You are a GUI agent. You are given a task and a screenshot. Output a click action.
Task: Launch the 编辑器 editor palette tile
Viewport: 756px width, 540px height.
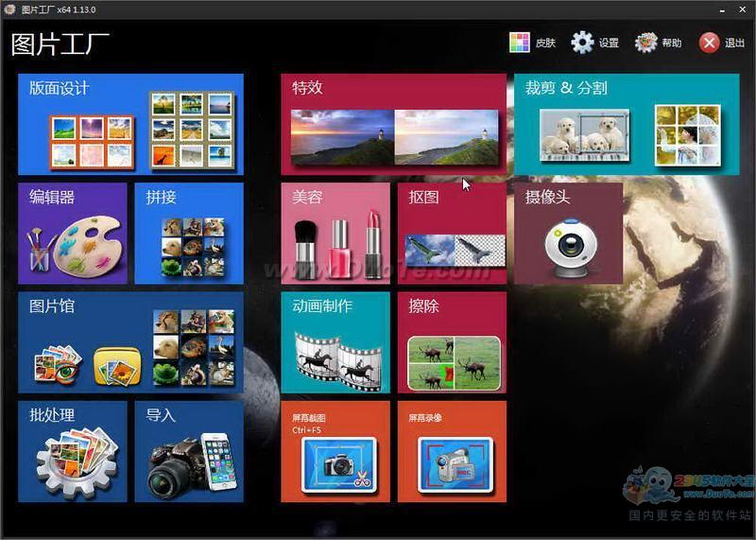pyautogui.click(x=72, y=234)
